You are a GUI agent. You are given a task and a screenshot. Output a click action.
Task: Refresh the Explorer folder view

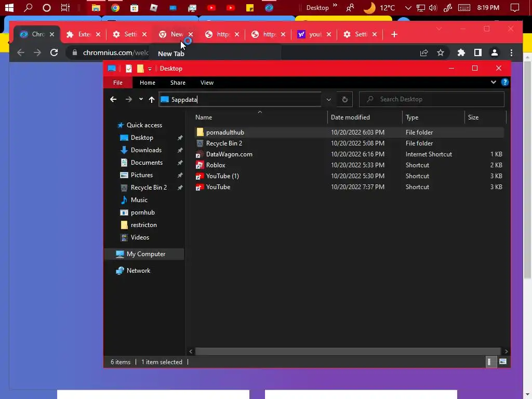tap(345, 99)
